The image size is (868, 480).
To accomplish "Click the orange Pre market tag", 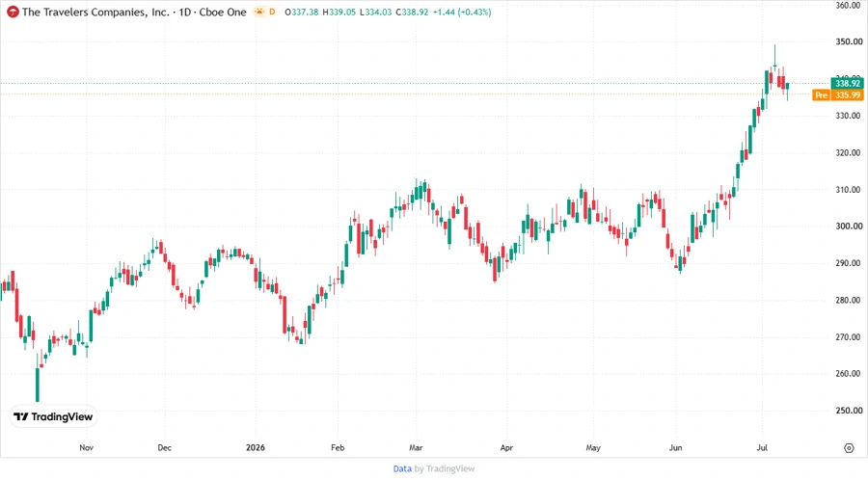I will 821,95.
